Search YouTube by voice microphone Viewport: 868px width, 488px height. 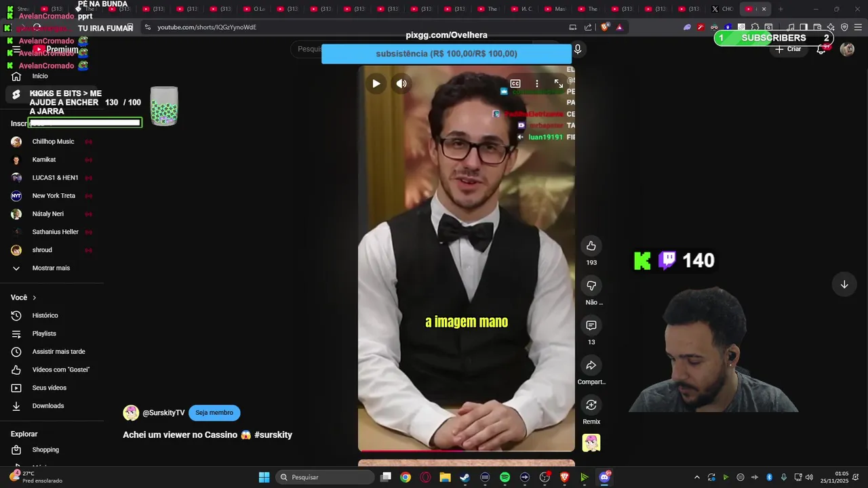pyautogui.click(x=578, y=49)
